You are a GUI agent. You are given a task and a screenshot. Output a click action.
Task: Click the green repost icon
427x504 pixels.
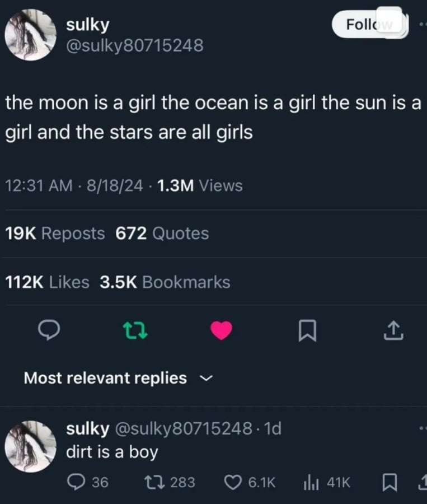(135, 330)
